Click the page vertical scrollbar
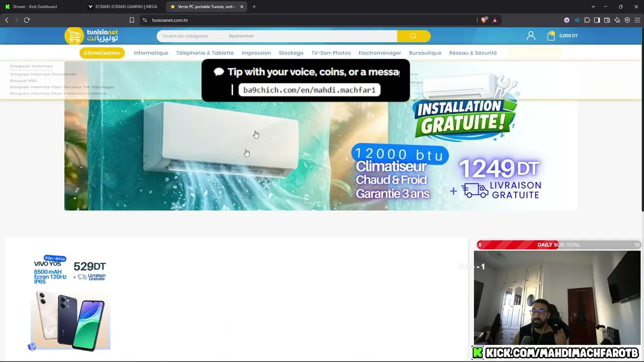Screen dimensions: 644x362 click(x=642, y=121)
